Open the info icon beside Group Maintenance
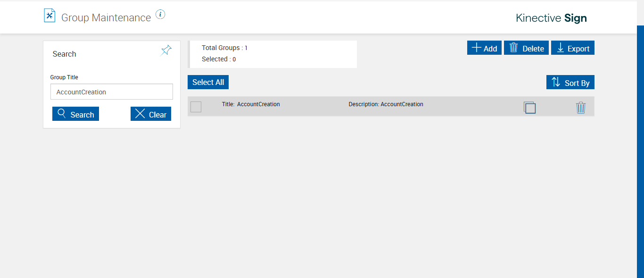Screen dimensions: 644x278 (x=160, y=14)
